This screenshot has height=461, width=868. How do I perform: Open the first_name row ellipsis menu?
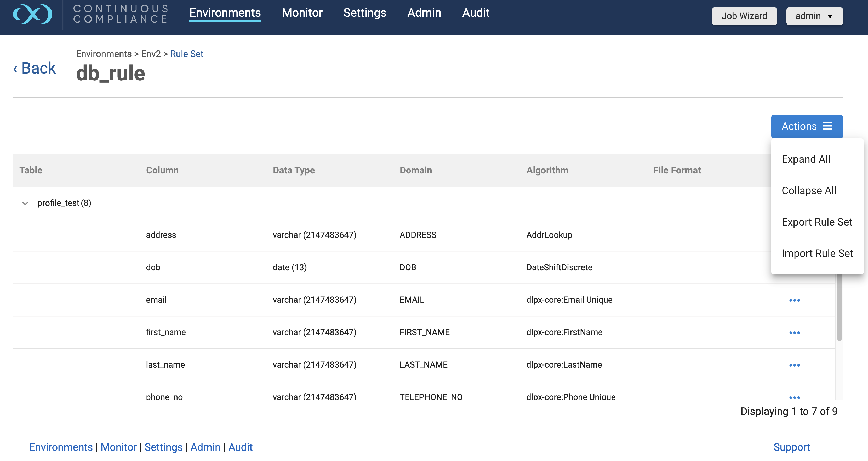pyautogui.click(x=794, y=333)
